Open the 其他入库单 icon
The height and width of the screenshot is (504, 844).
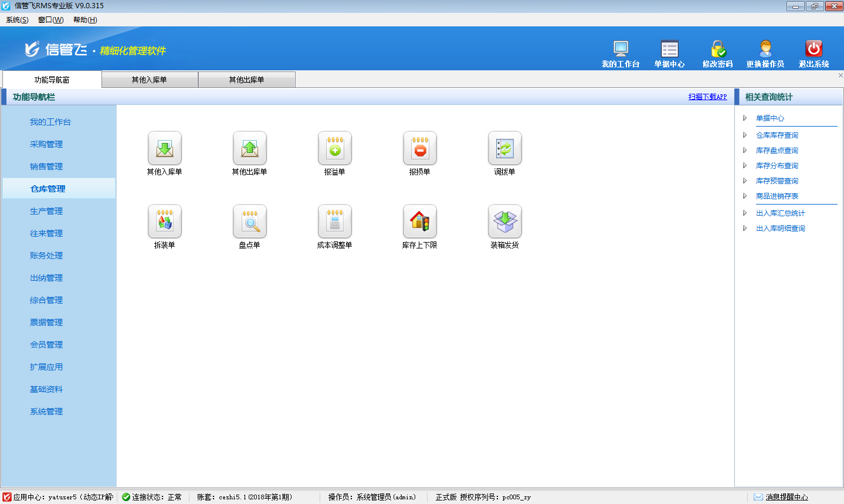click(164, 148)
